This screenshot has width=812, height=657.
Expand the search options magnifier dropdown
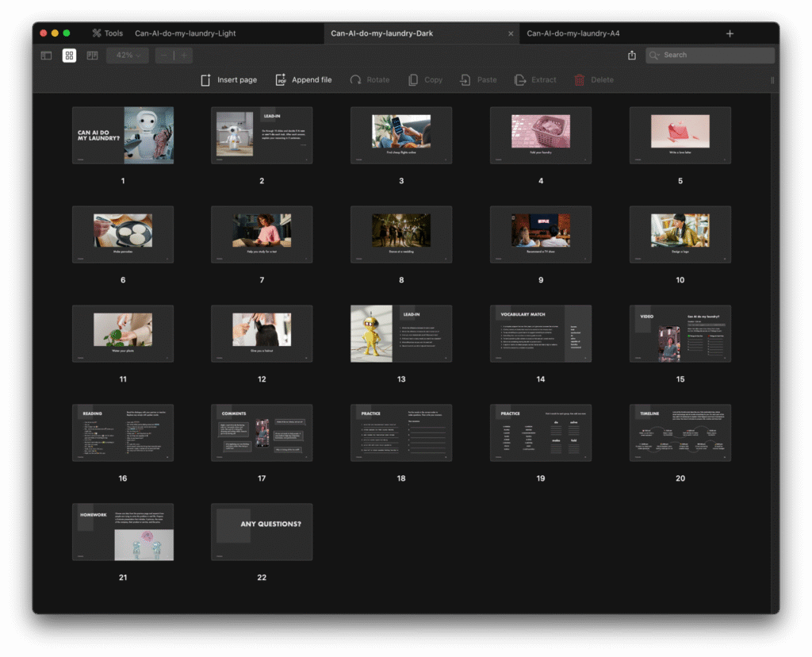click(655, 56)
